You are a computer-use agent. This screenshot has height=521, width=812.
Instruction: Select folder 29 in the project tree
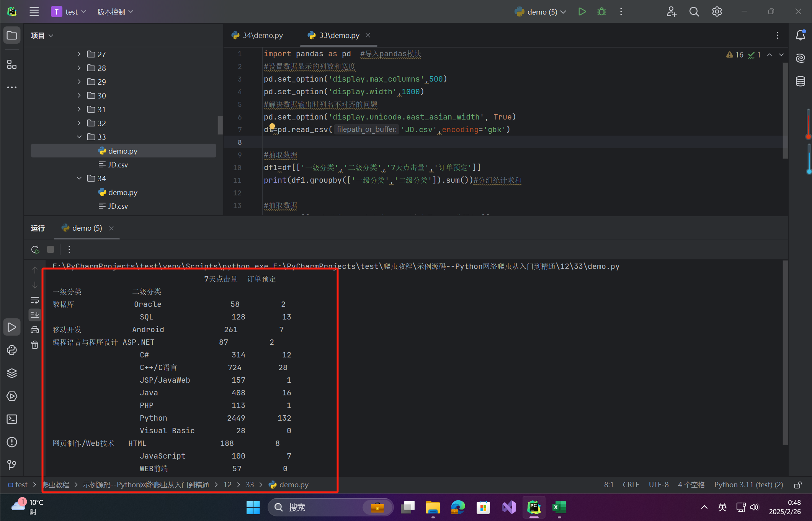[96, 82]
